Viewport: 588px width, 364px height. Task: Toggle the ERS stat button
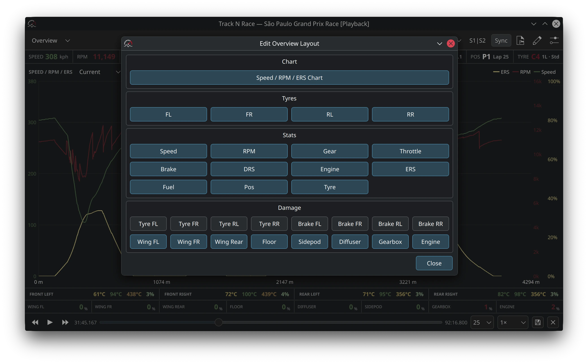pos(410,169)
